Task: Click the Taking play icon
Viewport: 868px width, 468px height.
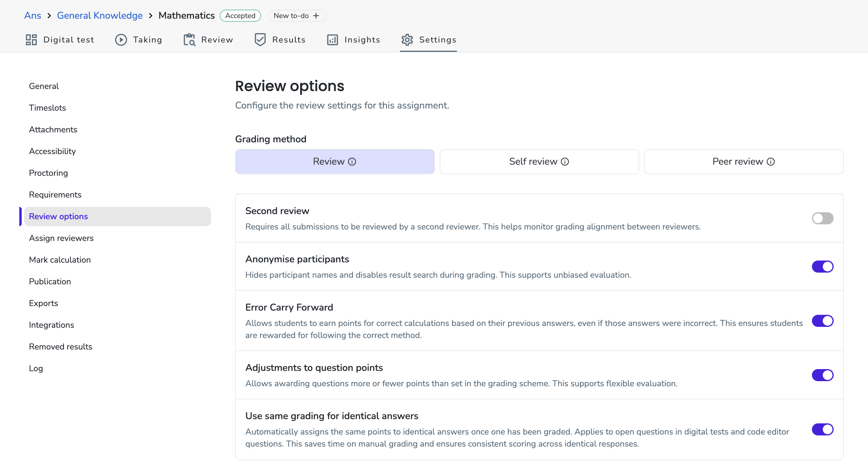Action: [121, 40]
